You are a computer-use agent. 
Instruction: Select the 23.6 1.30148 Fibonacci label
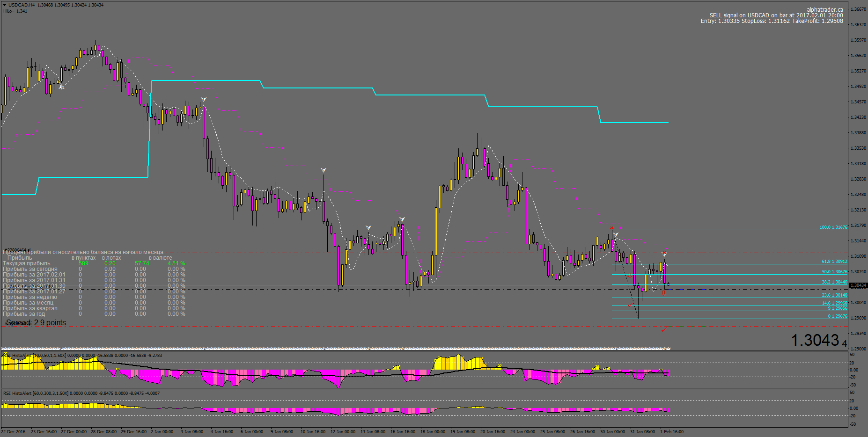click(x=834, y=295)
